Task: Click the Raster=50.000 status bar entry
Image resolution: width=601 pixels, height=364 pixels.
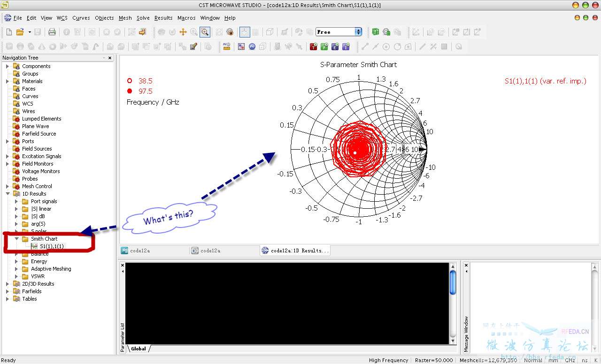Action: click(434, 360)
